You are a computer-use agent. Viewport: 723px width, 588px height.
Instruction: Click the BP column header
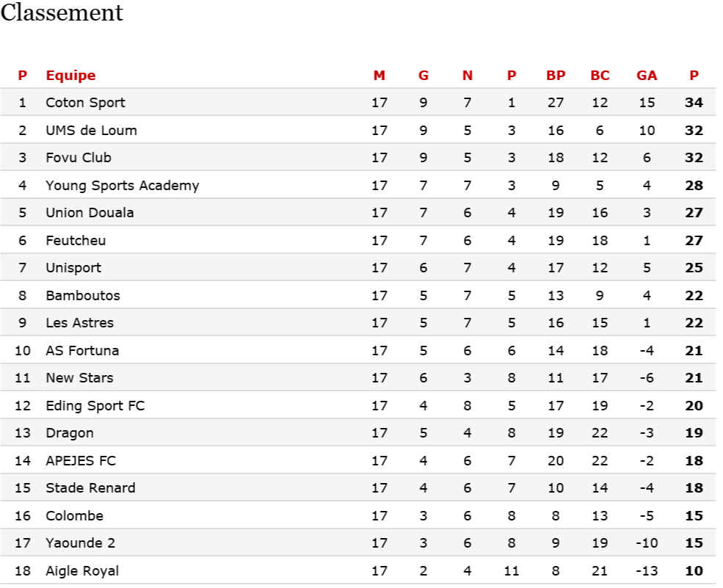pyautogui.click(x=556, y=75)
